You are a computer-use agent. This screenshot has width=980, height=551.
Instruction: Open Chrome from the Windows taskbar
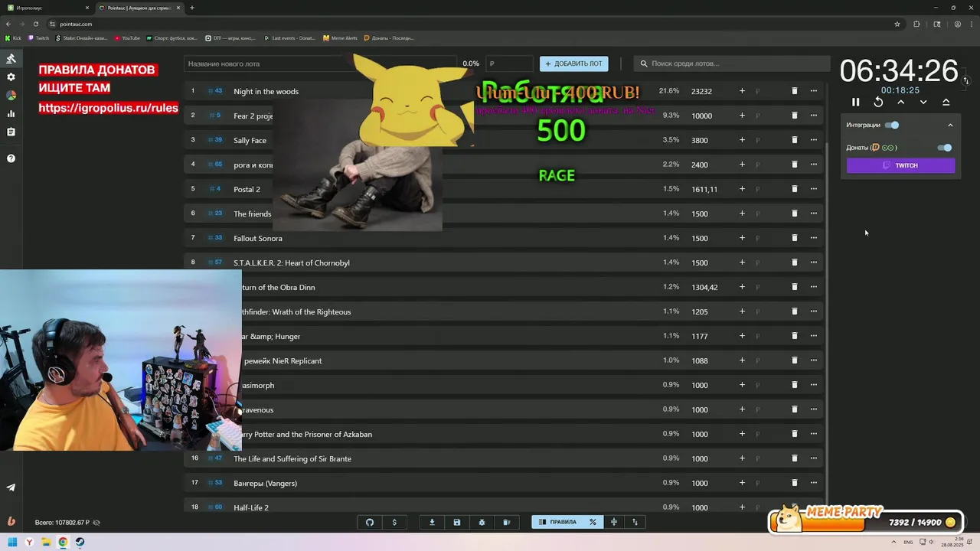[63, 542]
